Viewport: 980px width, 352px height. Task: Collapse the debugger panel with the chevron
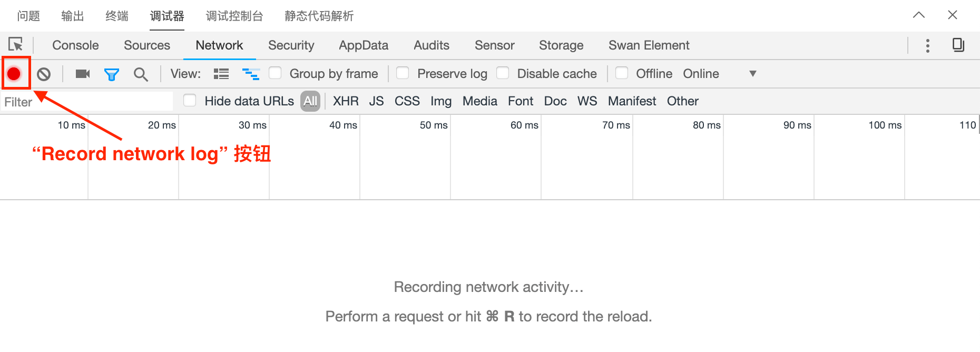(x=919, y=15)
